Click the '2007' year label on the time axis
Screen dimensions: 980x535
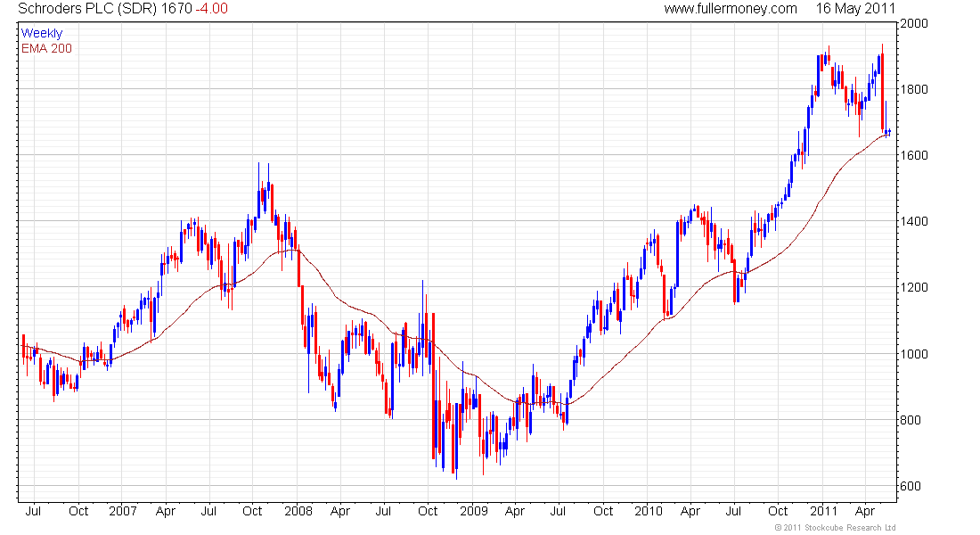pos(123,511)
